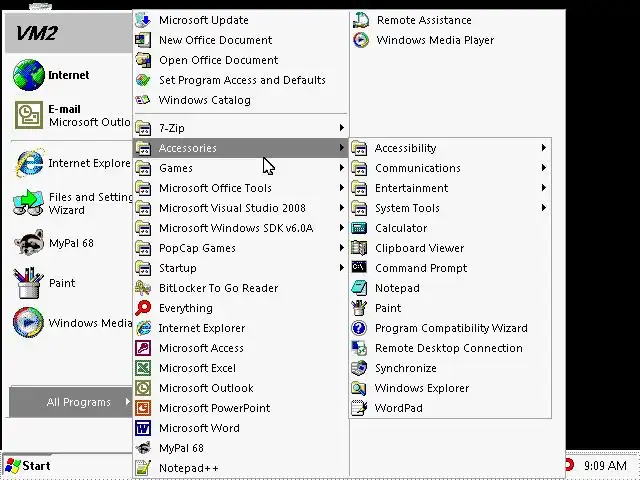Expand the 7-Zip submenu arrow
The image size is (640, 480).
click(x=341, y=128)
